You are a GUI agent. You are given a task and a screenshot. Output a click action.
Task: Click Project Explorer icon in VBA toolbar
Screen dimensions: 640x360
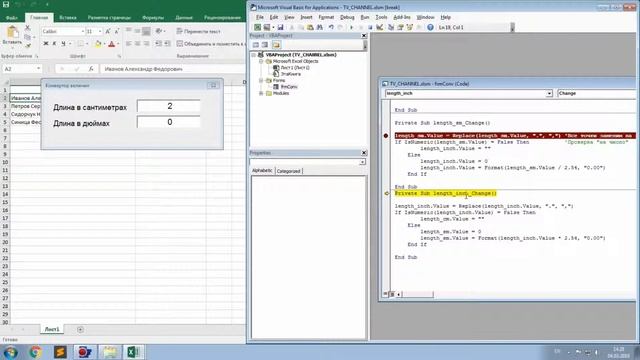coord(391,27)
